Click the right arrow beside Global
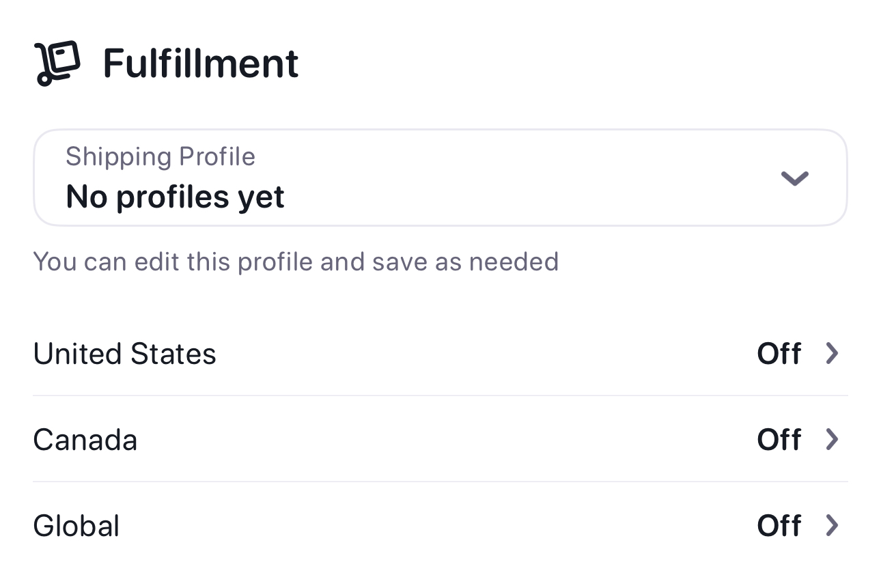This screenshot has width=881, height=588. point(831,526)
